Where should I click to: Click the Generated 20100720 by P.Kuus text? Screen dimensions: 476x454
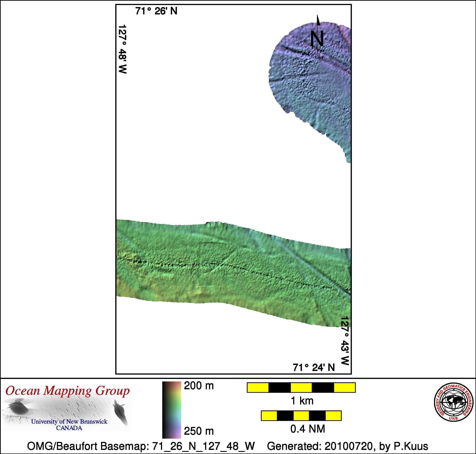[347, 446]
